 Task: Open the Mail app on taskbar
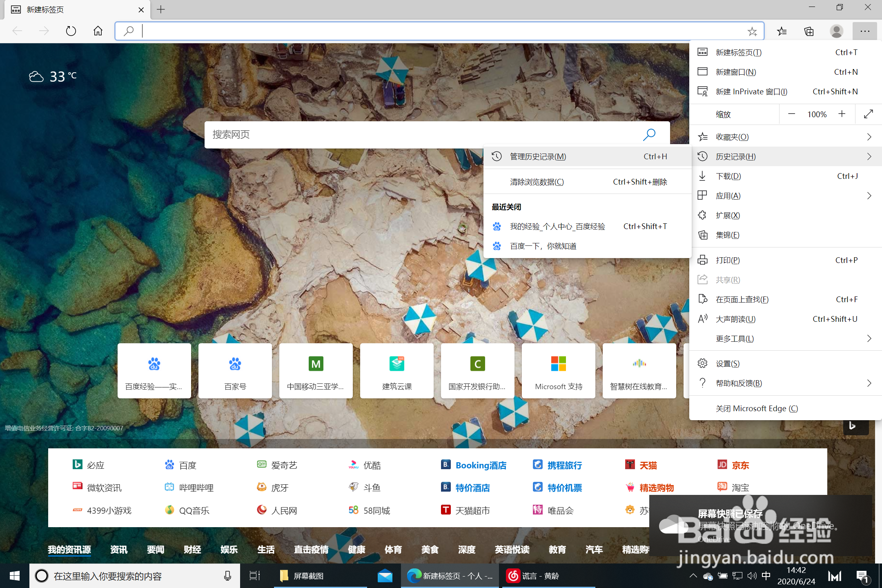pos(385,576)
